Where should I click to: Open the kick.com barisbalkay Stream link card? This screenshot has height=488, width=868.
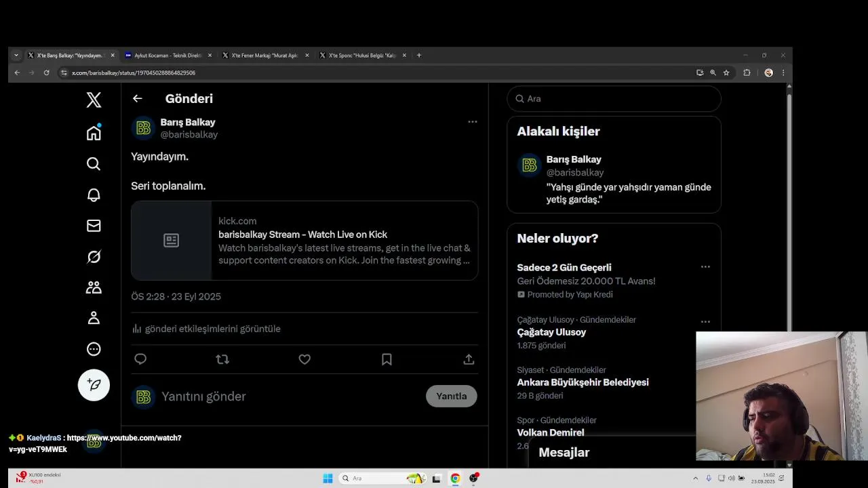304,241
